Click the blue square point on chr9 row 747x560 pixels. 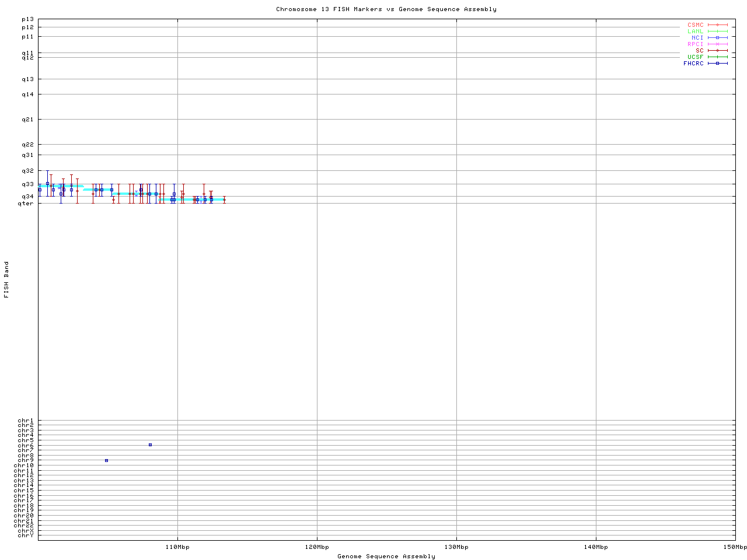coord(106,461)
